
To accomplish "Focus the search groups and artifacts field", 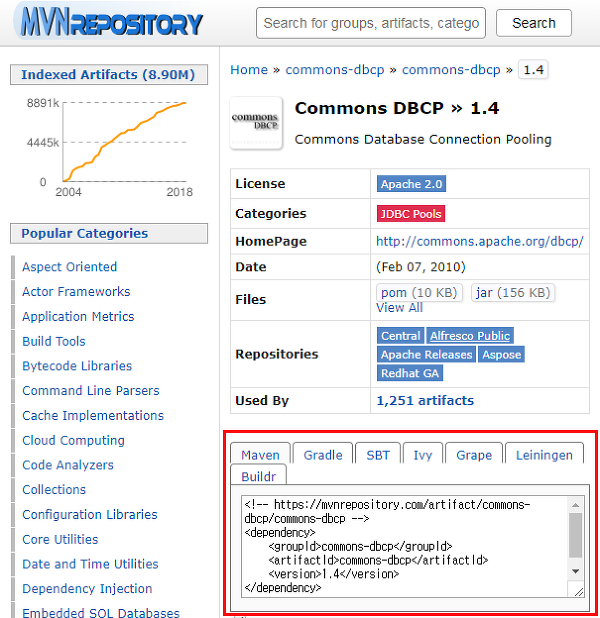I will (371, 23).
